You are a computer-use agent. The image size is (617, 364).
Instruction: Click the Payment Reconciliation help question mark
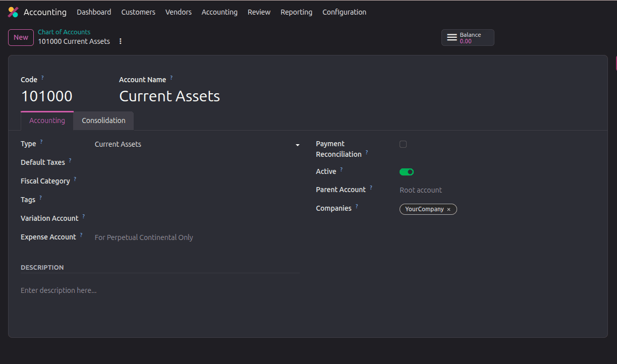[367, 152]
